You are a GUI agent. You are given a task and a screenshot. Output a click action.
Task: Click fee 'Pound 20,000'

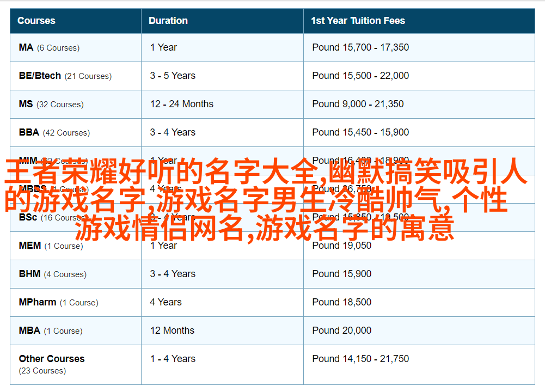342,330
